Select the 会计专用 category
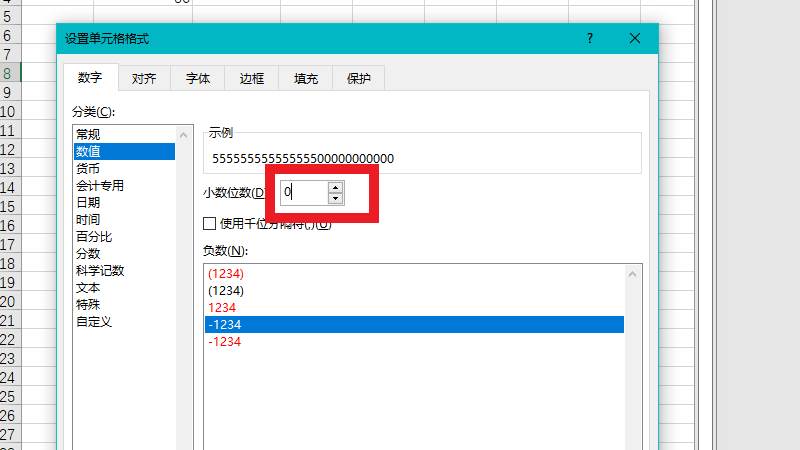 click(x=100, y=186)
